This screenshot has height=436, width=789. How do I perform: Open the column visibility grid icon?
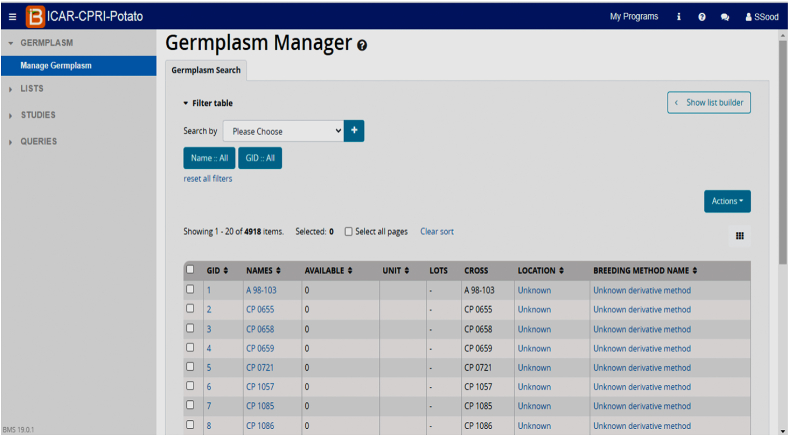[739, 236]
